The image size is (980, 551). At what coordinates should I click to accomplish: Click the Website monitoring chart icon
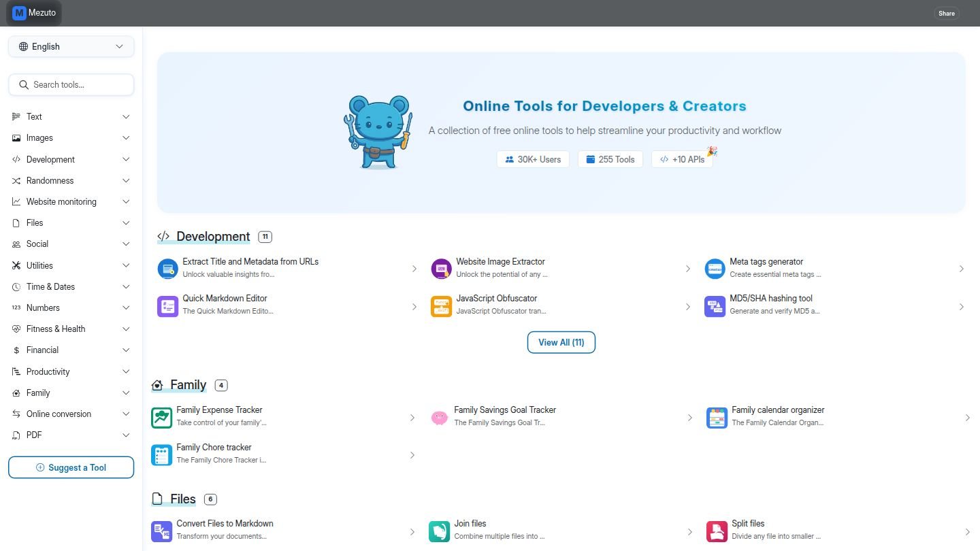pos(16,202)
